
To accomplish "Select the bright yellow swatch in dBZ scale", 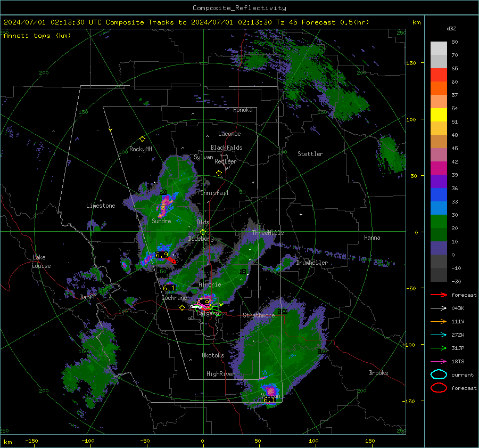I will point(439,115).
